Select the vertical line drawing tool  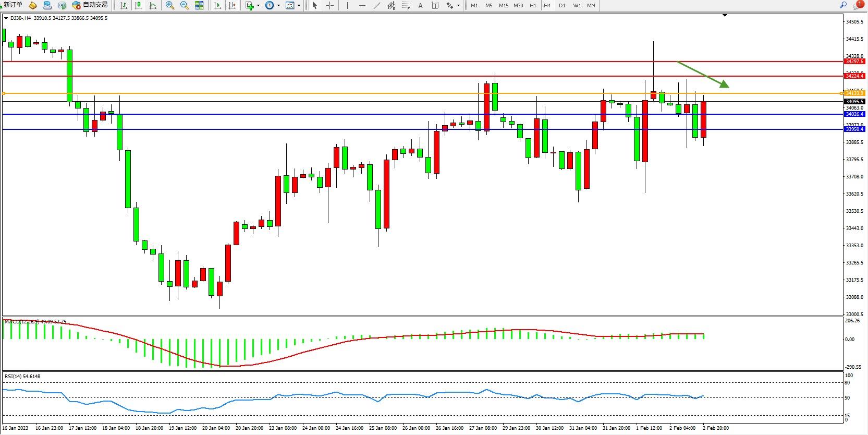347,5
